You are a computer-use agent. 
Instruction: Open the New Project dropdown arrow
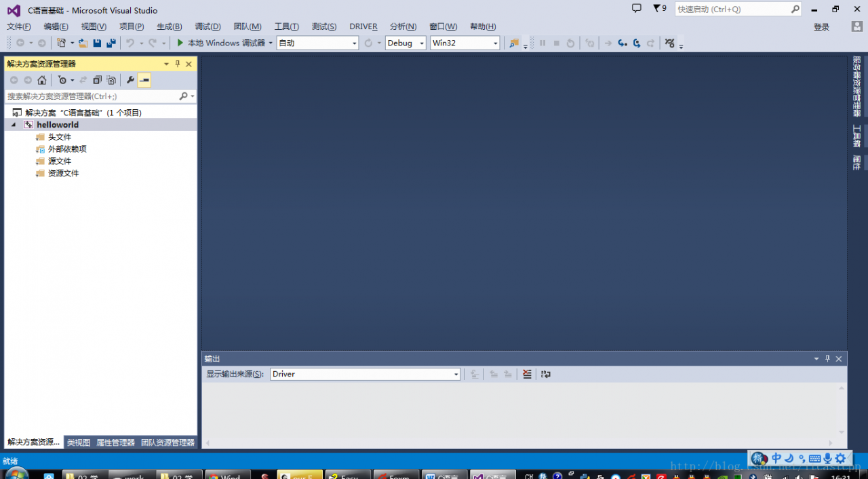pos(72,43)
